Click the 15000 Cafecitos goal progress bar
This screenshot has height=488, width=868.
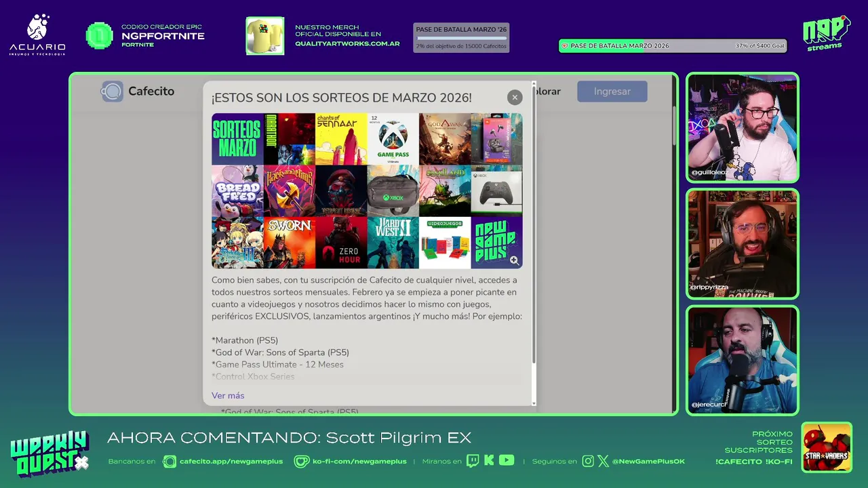[x=461, y=39]
